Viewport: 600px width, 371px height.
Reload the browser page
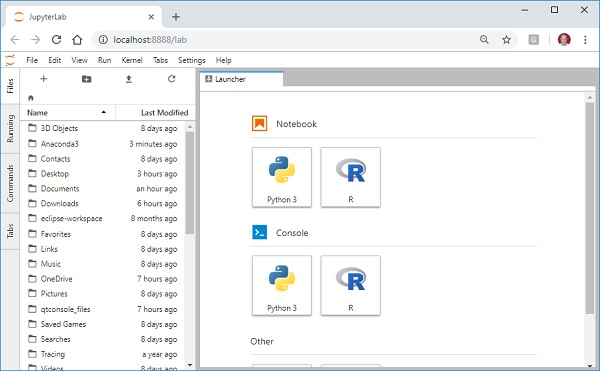(57, 39)
